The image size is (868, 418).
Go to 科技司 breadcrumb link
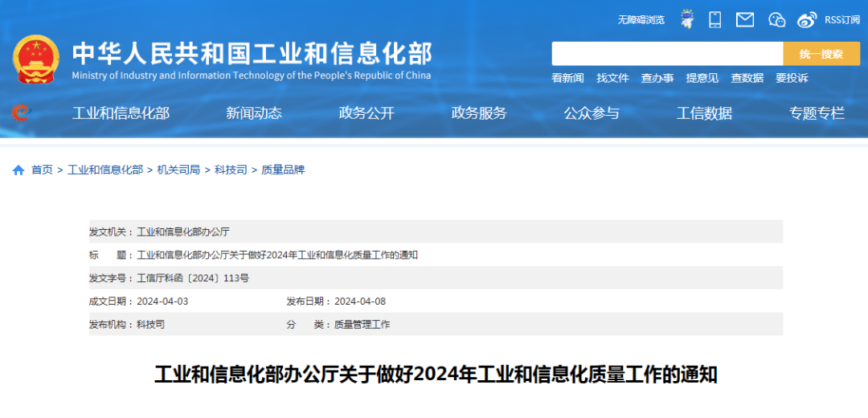coord(231,170)
